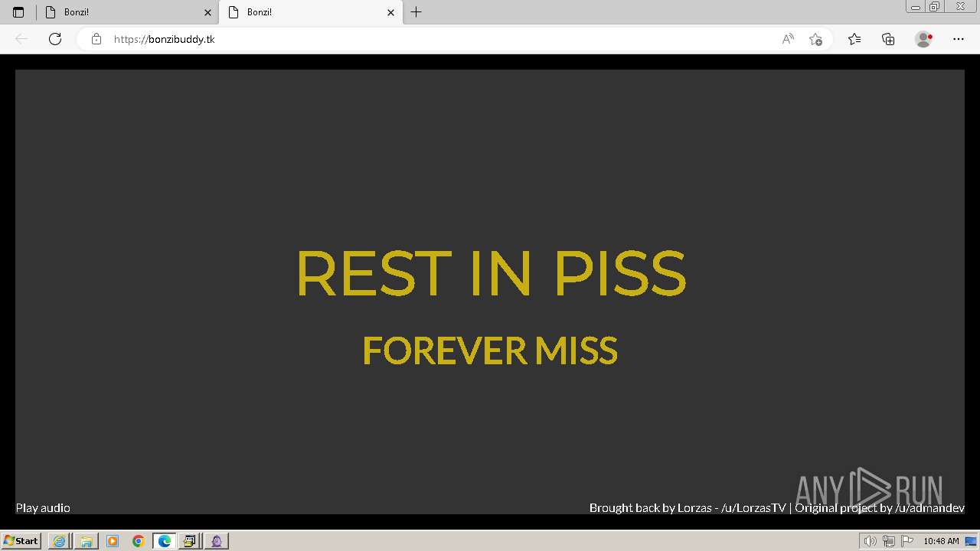Open the browser profile menu
This screenshot has height=551, width=980.
(x=924, y=39)
